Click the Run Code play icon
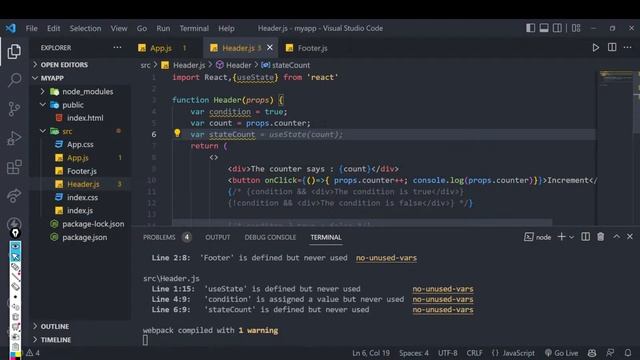 pyautogui.click(x=596, y=48)
